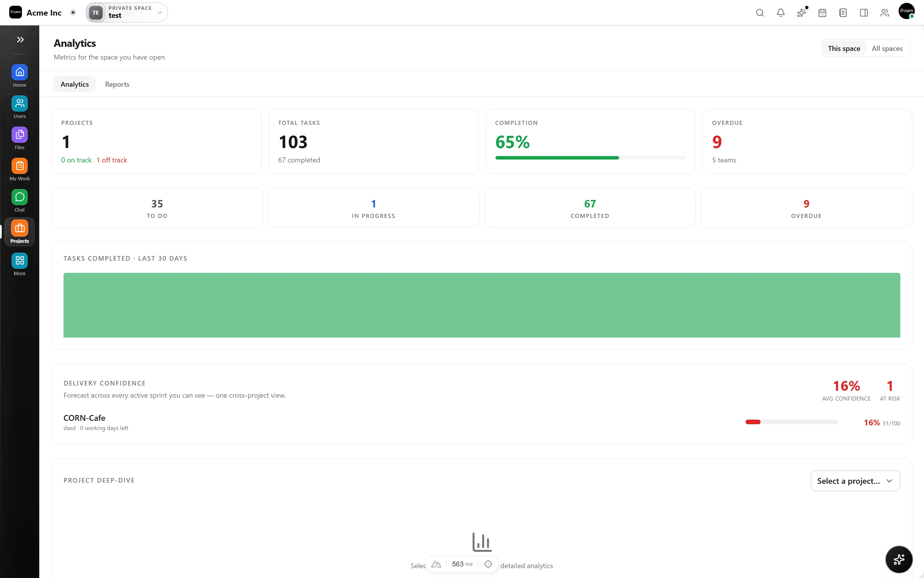
Task: Click the bar chart placeholder icon
Action: coord(481,542)
